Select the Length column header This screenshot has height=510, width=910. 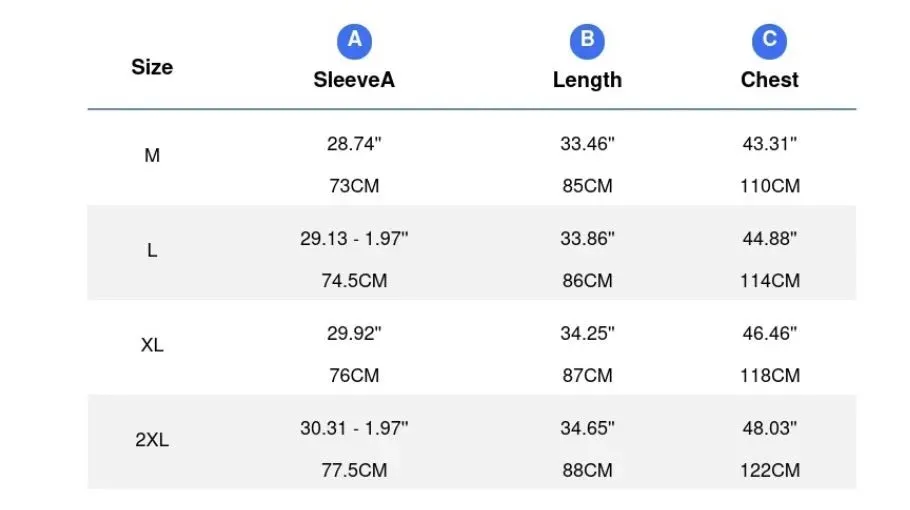click(587, 80)
